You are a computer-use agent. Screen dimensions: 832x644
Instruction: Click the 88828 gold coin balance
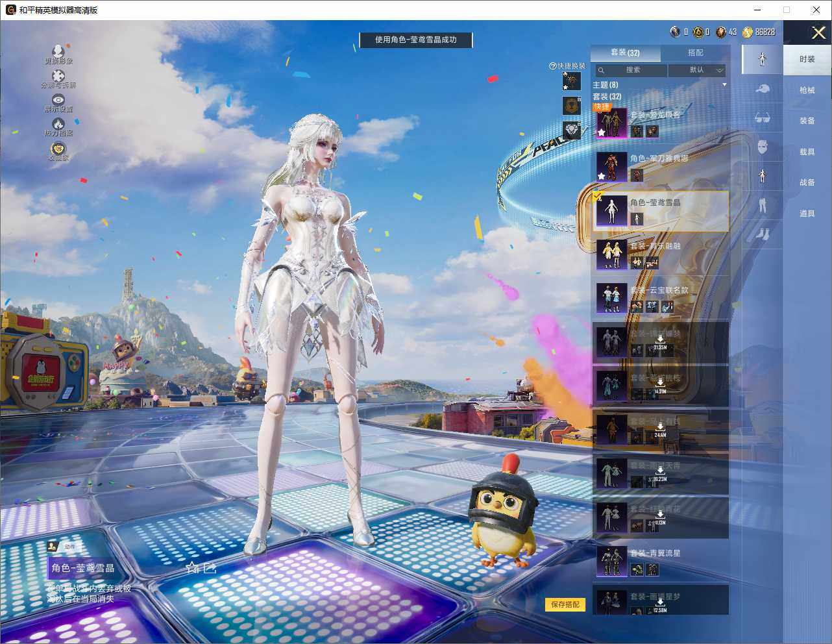pos(759,31)
